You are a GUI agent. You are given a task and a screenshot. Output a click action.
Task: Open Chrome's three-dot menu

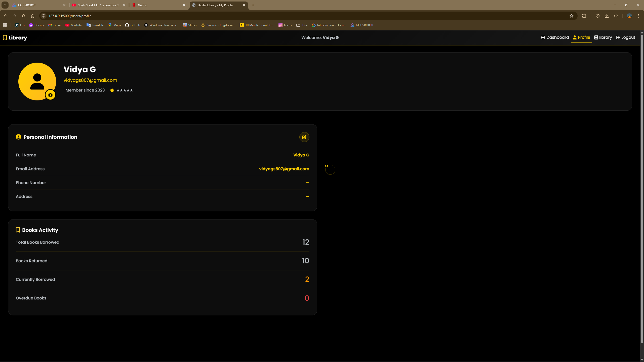(638, 16)
